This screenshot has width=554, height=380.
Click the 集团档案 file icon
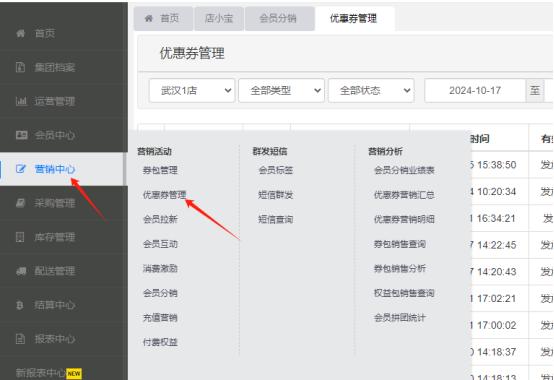click(20, 67)
